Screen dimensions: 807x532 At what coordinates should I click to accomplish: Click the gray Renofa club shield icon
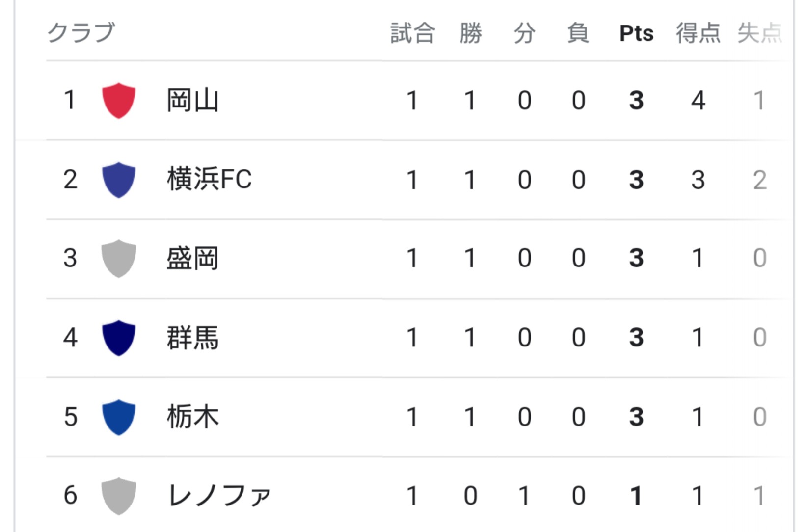point(118,496)
